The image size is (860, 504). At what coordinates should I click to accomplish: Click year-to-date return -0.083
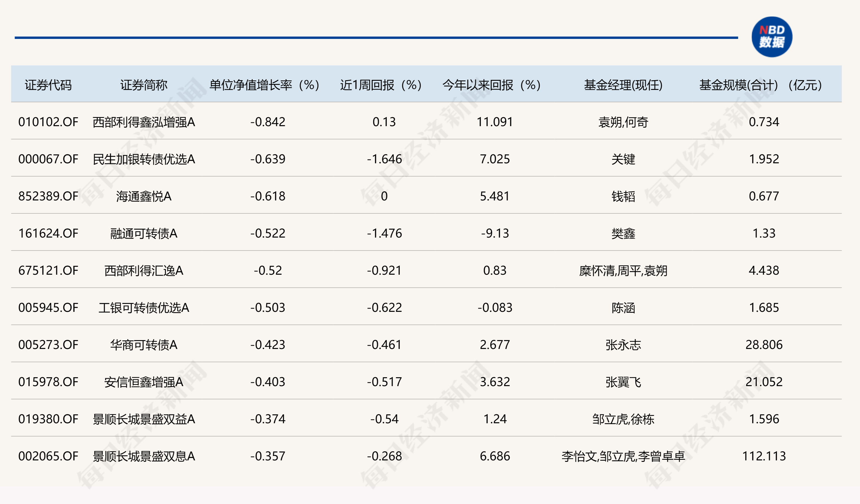[495, 308]
